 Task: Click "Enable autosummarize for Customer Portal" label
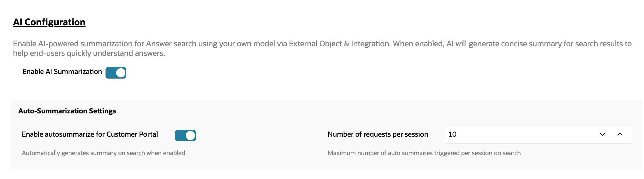pos(90,134)
